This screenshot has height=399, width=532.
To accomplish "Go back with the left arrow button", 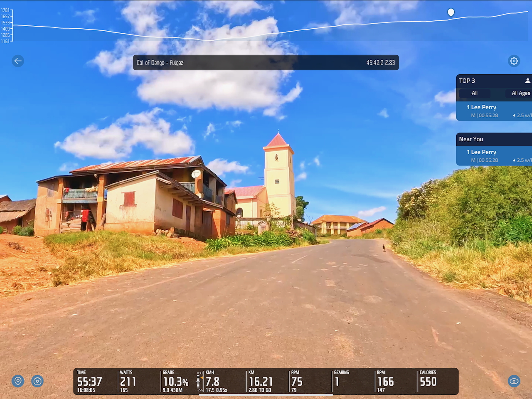I will (x=18, y=61).
